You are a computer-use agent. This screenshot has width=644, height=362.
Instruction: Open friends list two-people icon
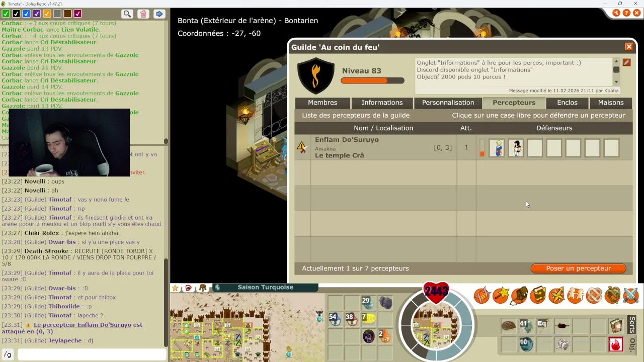[575, 295]
